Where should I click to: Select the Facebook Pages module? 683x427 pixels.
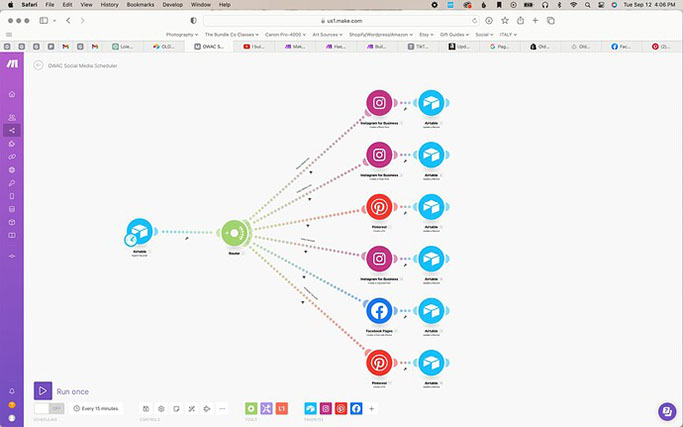tap(379, 311)
